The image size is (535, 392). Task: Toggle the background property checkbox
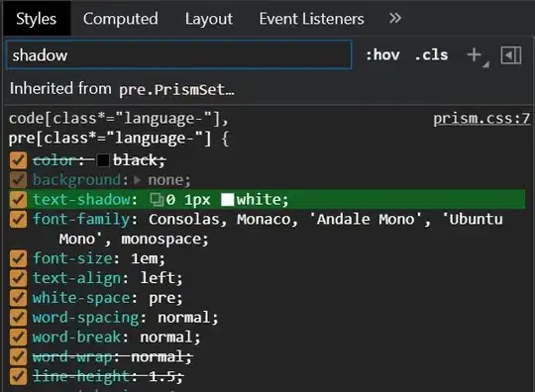[18, 180]
